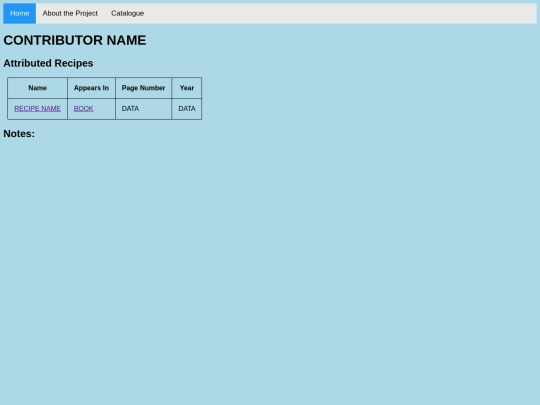Click the word Project in the navigation bar
Viewport: 540px width, 405px height.
(86, 13)
